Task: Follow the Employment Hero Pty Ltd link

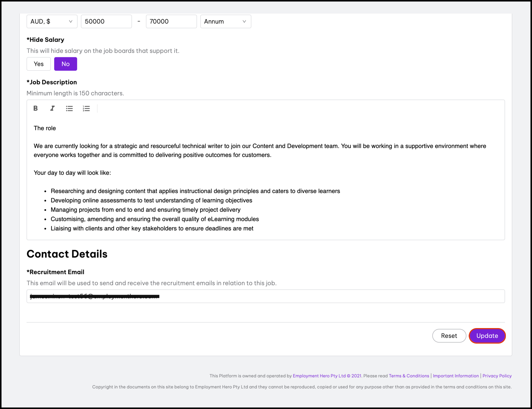Action: point(319,376)
